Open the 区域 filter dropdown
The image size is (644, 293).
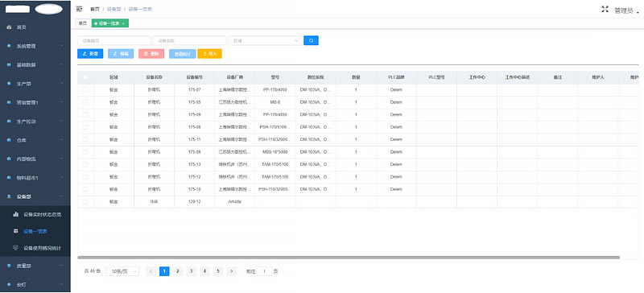(x=266, y=41)
